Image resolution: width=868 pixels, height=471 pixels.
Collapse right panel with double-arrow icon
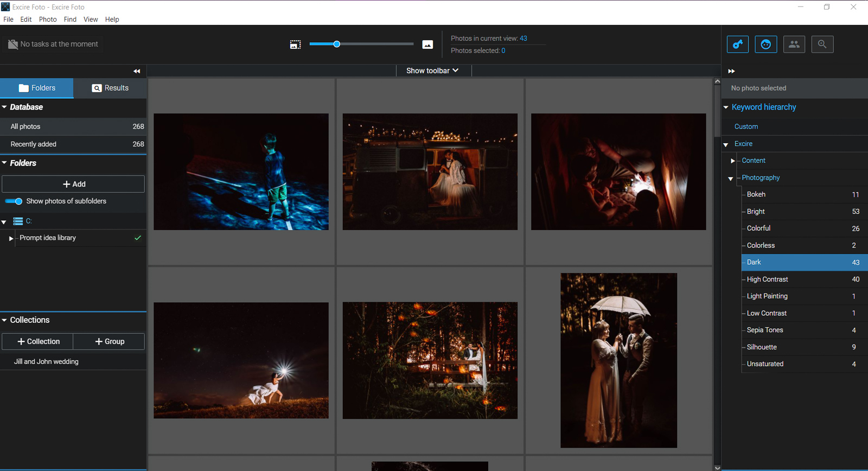(731, 71)
